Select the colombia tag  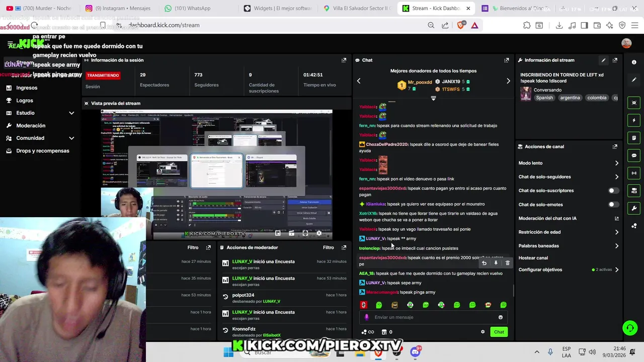597,98
